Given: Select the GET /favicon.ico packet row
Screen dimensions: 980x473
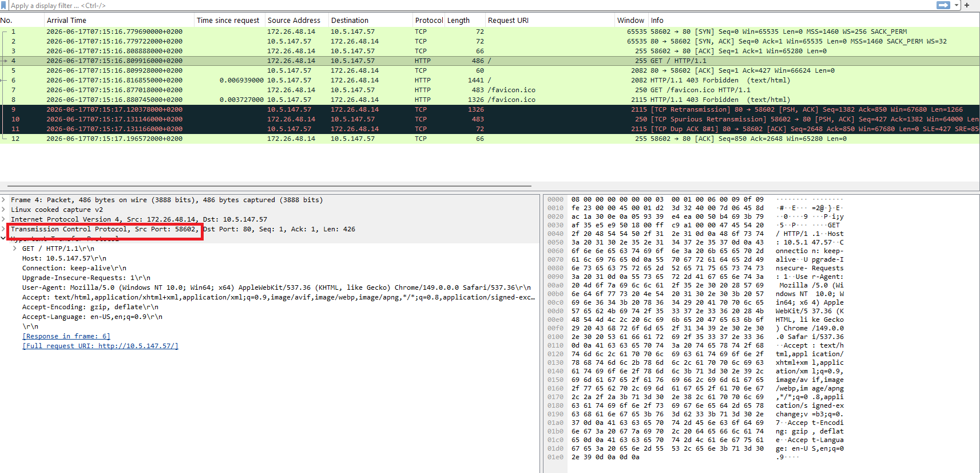Looking at the screenshot, I should coord(490,90).
